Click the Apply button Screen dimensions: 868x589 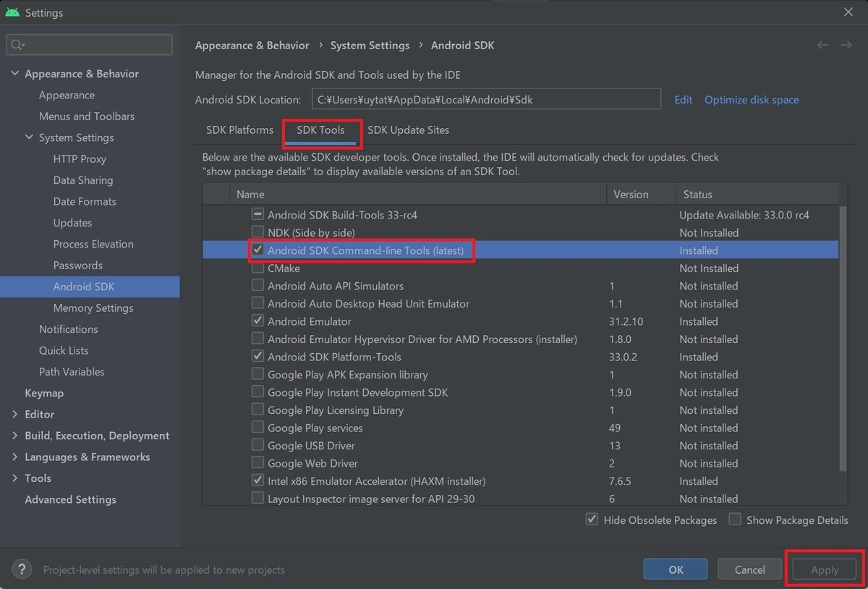[825, 569]
